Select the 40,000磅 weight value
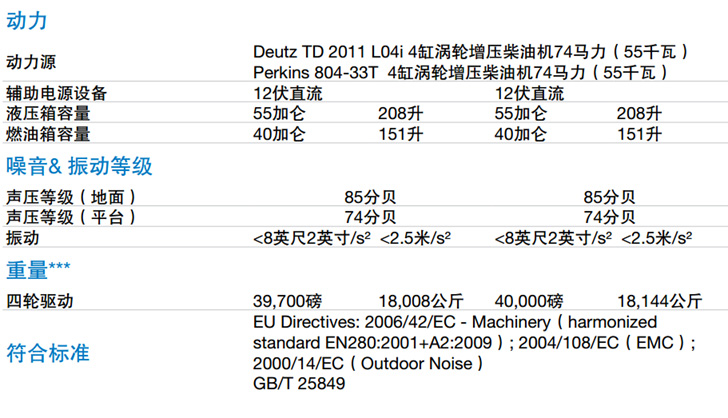Screen dimensions: 728x418 [530, 300]
